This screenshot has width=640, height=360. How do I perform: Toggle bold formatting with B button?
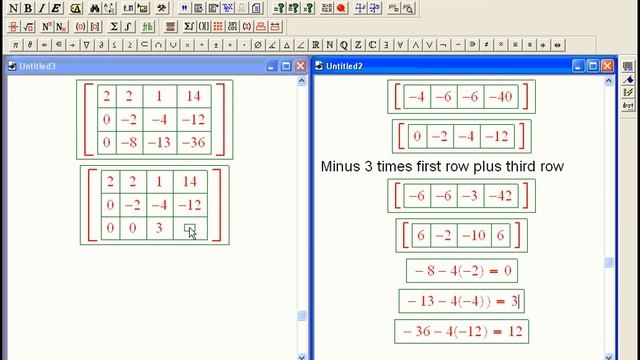tap(28, 8)
